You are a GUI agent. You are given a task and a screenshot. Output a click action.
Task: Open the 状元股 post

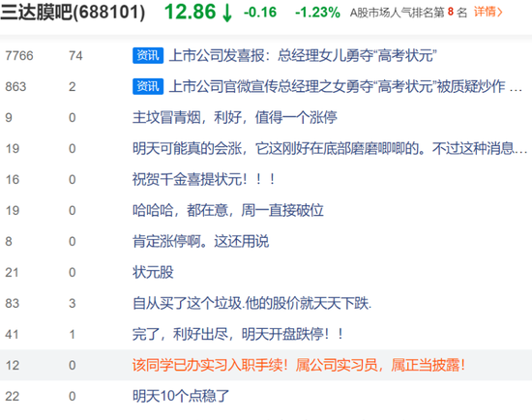coord(153,272)
